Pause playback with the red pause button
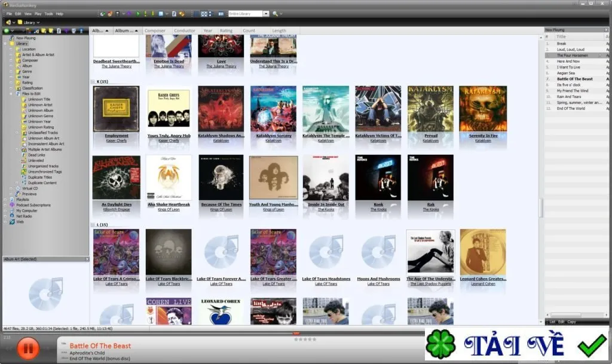612x364 pixels. pos(27,348)
